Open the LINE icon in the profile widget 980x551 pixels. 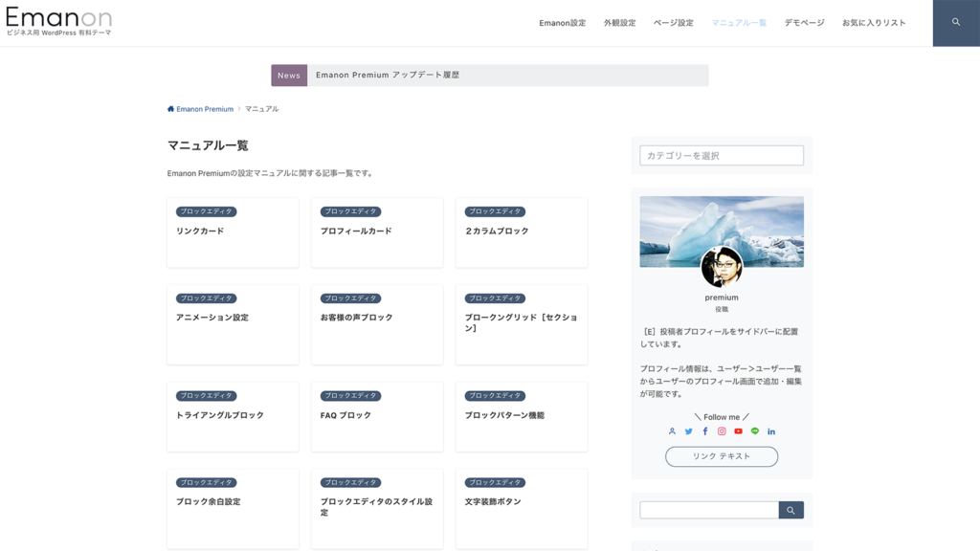755,430
